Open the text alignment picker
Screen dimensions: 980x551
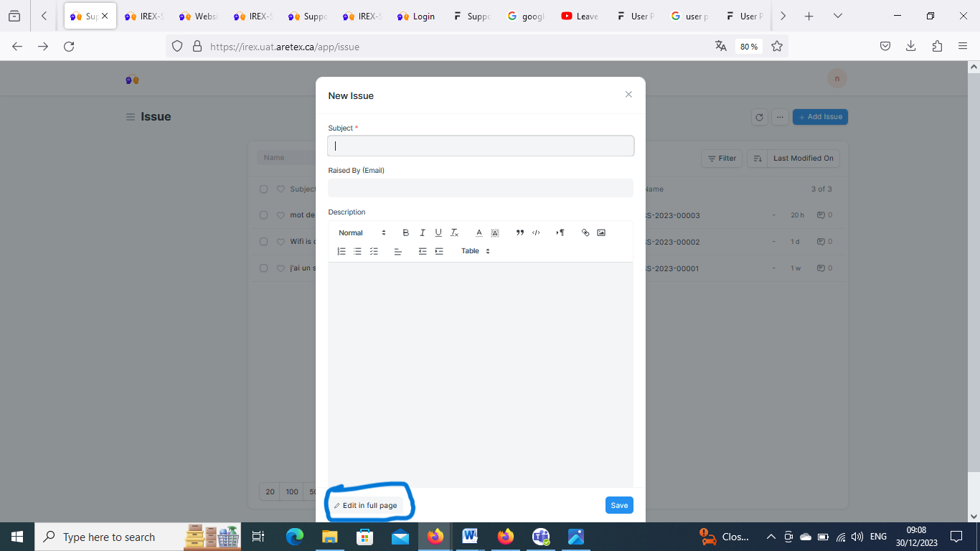398,251
